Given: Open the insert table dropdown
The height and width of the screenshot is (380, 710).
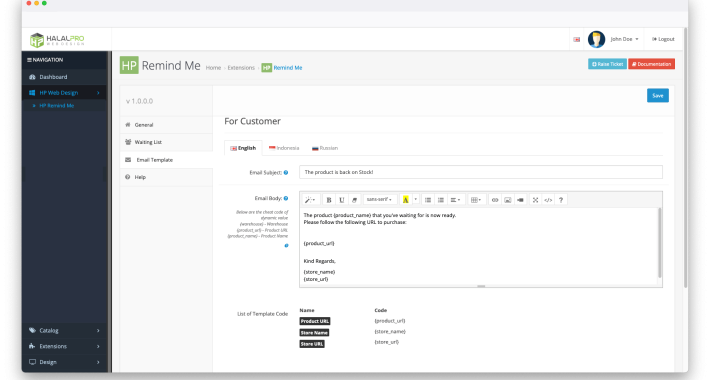Looking at the screenshot, I should (x=476, y=200).
